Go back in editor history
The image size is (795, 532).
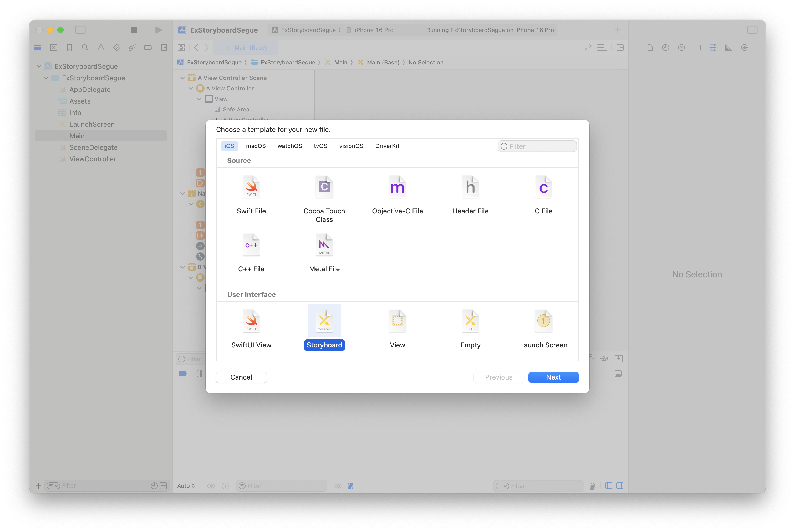pos(196,48)
